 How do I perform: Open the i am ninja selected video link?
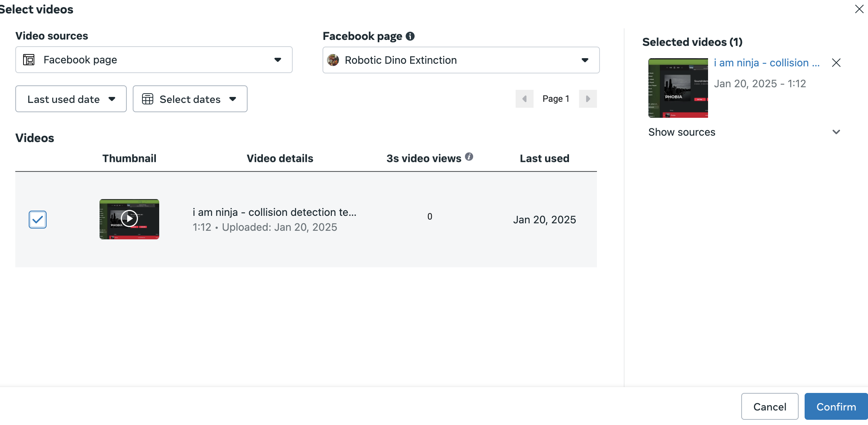point(767,63)
